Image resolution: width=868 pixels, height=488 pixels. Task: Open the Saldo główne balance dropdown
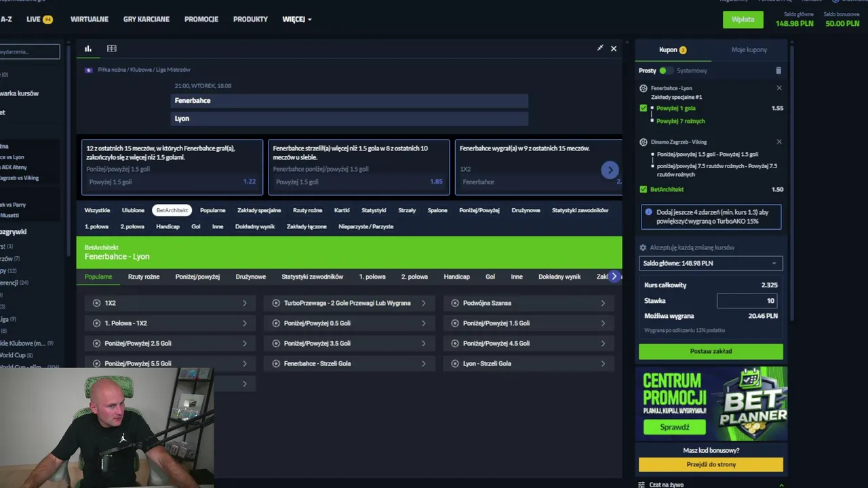[x=711, y=263]
